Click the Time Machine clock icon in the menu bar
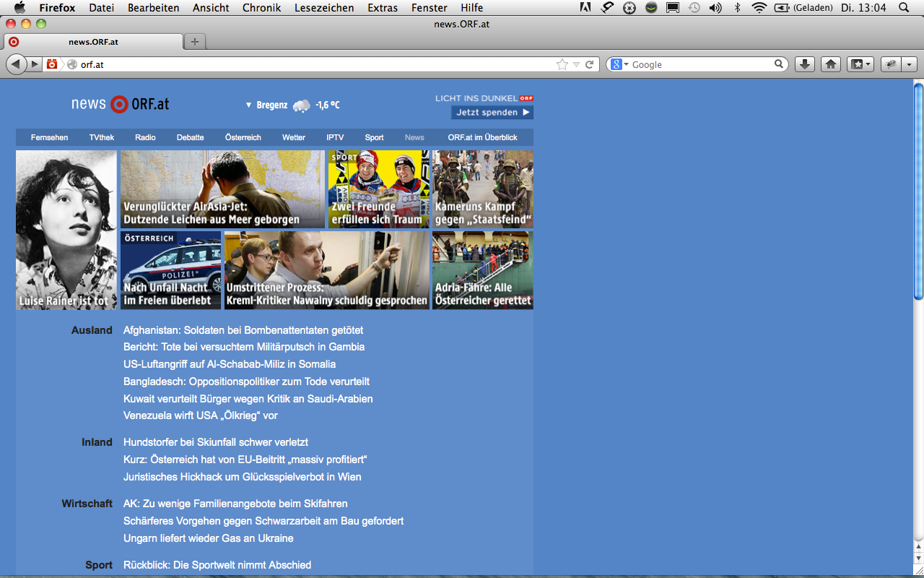This screenshot has height=578, width=924. coord(694,7)
